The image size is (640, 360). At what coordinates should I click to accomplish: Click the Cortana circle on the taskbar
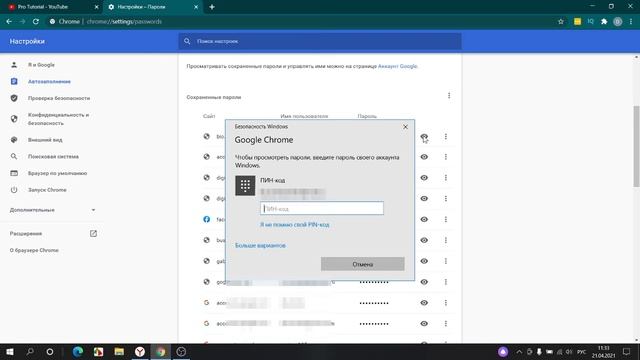coord(50,351)
